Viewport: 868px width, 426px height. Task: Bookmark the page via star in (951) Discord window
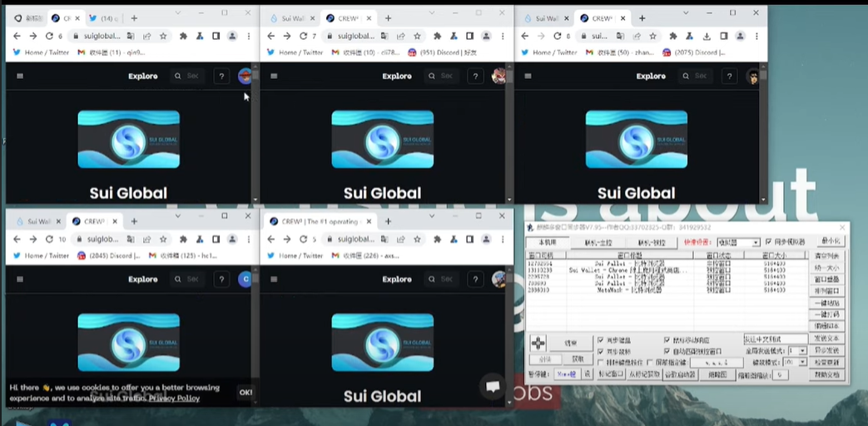pyautogui.click(x=417, y=36)
